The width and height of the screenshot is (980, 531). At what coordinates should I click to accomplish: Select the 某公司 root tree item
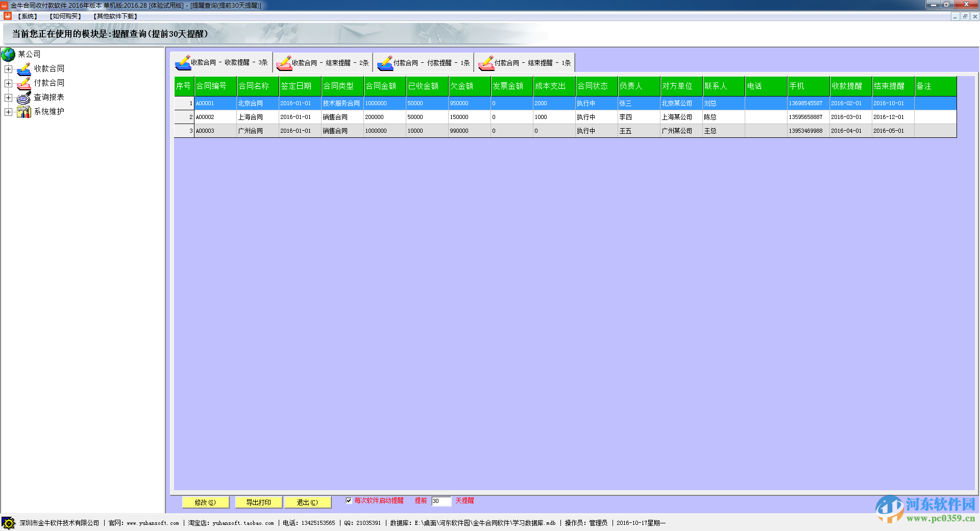[x=29, y=54]
